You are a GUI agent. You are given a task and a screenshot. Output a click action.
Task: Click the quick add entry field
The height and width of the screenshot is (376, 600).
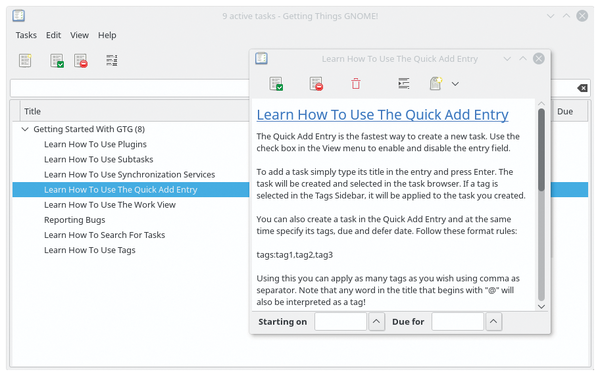[130, 88]
